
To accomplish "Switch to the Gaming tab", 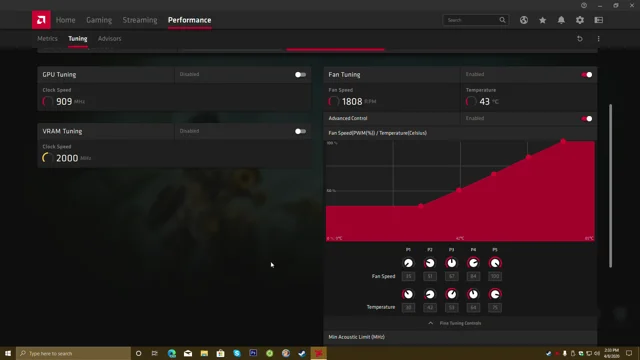I will [99, 20].
